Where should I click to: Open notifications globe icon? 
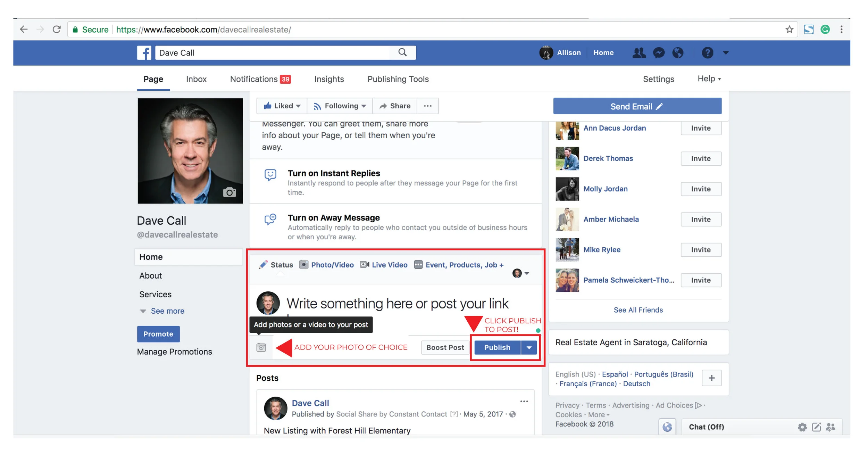pyautogui.click(x=678, y=53)
